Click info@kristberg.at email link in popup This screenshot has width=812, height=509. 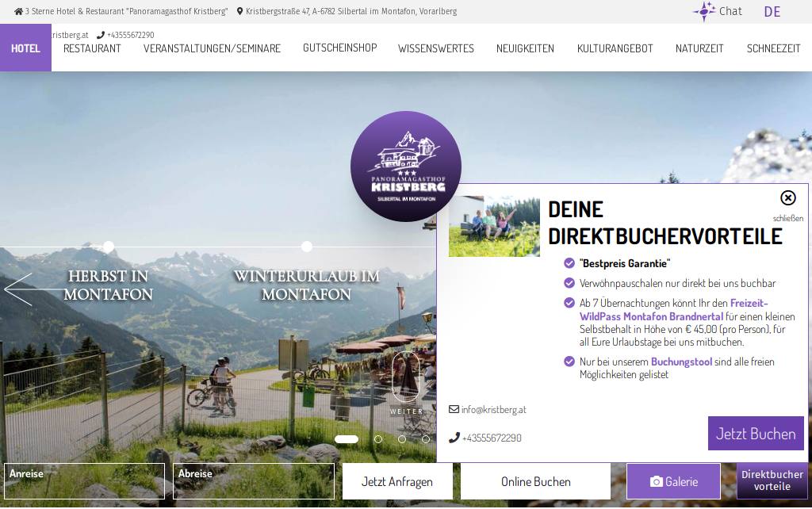[493, 410]
